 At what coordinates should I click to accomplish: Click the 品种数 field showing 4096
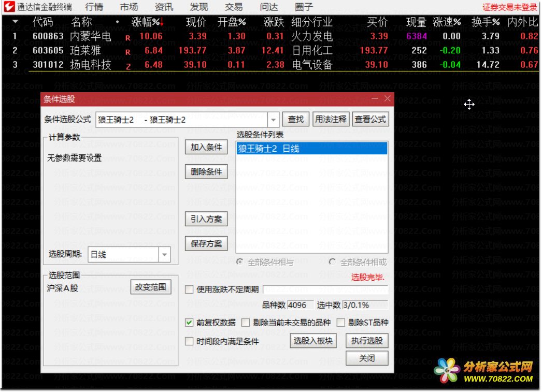click(x=300, y=306)
